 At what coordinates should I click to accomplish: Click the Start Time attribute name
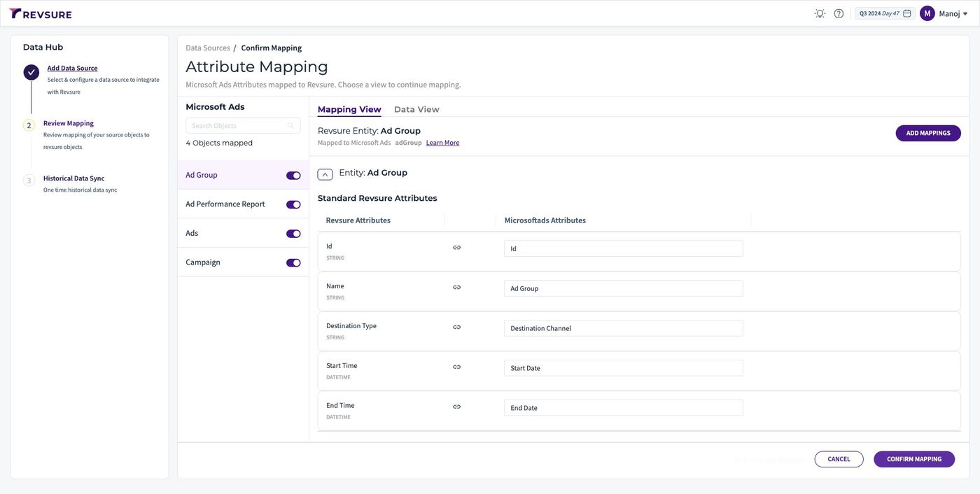tap(342, 366)
